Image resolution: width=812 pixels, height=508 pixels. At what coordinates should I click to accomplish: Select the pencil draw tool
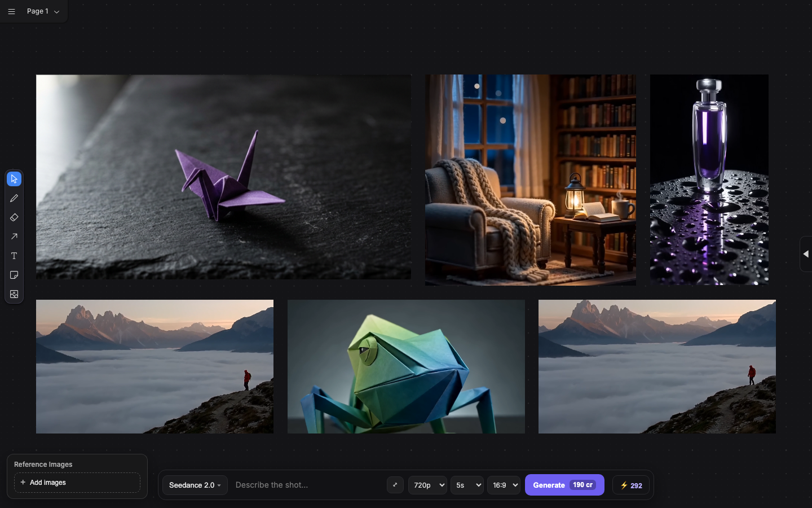coord(14,198)
